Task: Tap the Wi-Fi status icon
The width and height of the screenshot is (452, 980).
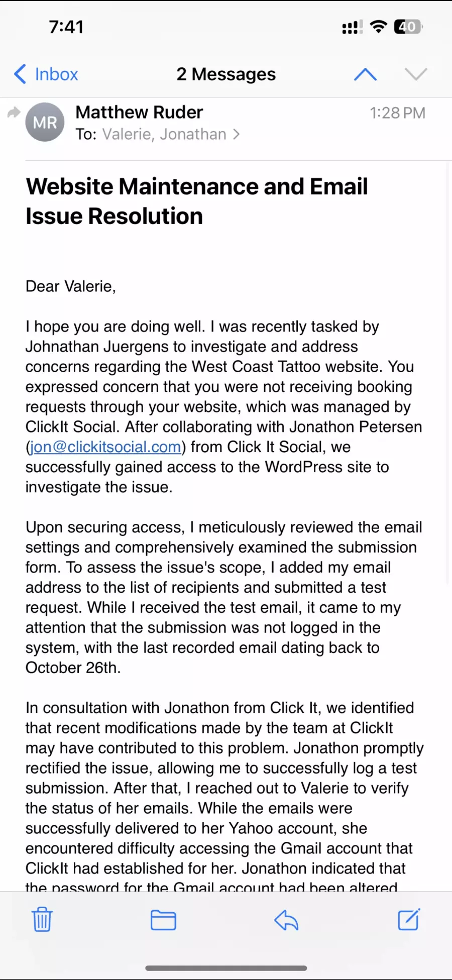Action: click(379, 26)
